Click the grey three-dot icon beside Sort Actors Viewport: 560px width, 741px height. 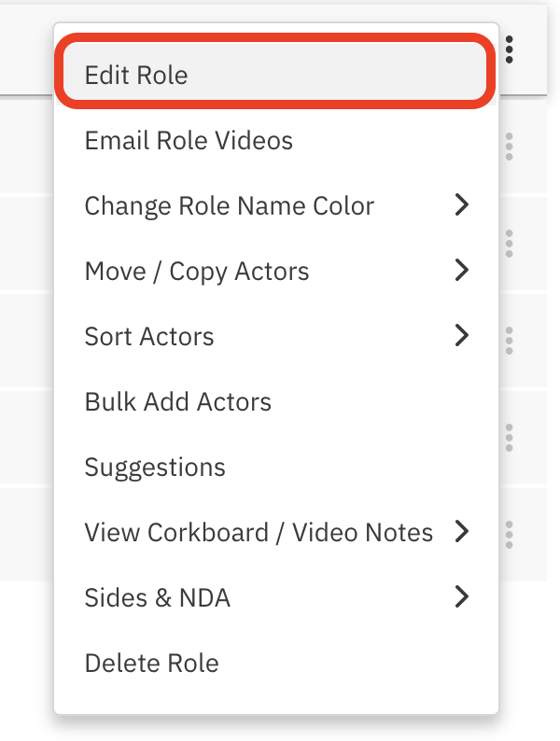pyautogui.click(x=509, y=341)
